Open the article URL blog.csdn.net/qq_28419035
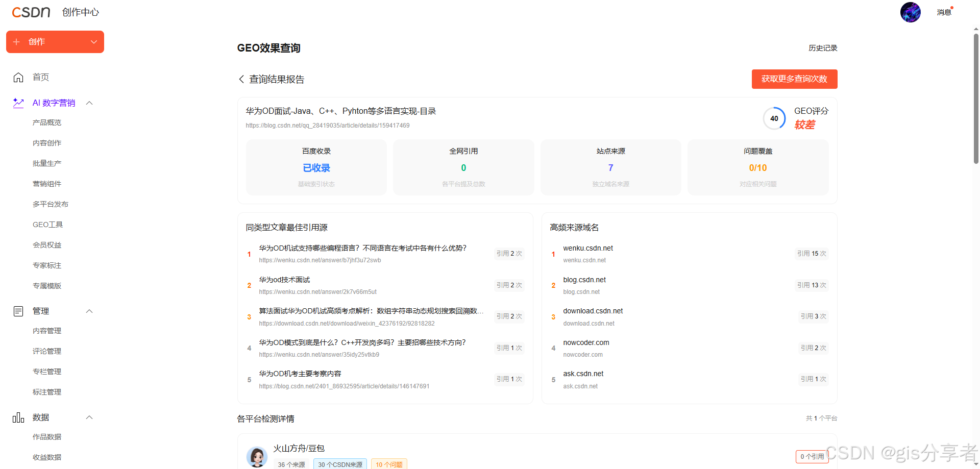This screenshot has width=980, height=469. coord(328,126)
